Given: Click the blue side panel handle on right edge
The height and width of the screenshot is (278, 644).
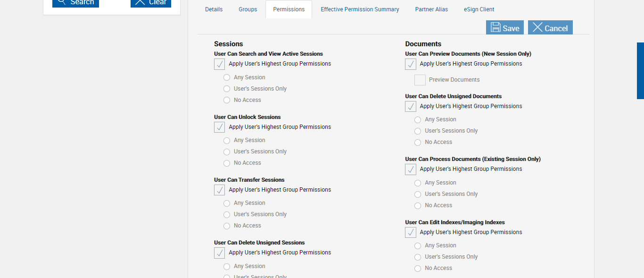Looking at the screenshot, I should point(640,71).
